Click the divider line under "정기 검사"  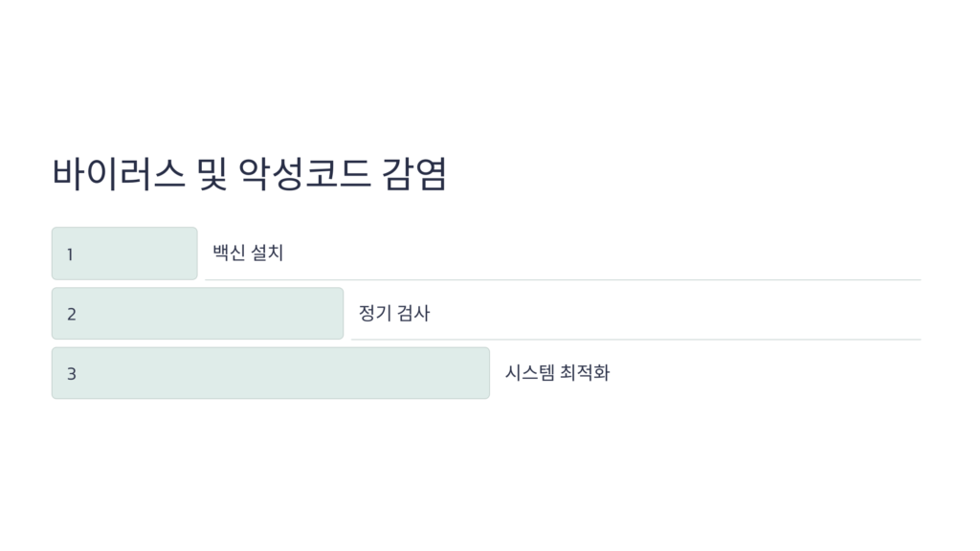coord(635,339)
